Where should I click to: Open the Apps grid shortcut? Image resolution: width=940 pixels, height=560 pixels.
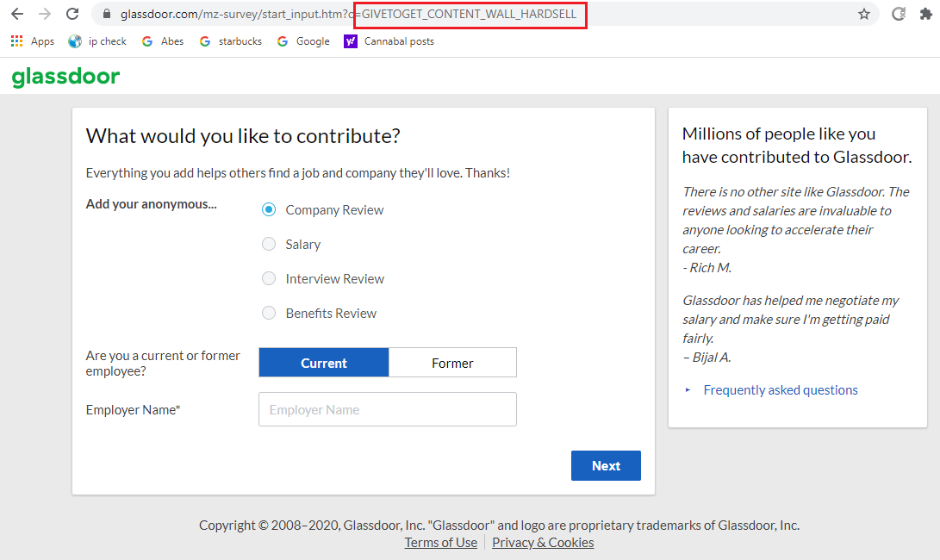[x=33, y=40]
